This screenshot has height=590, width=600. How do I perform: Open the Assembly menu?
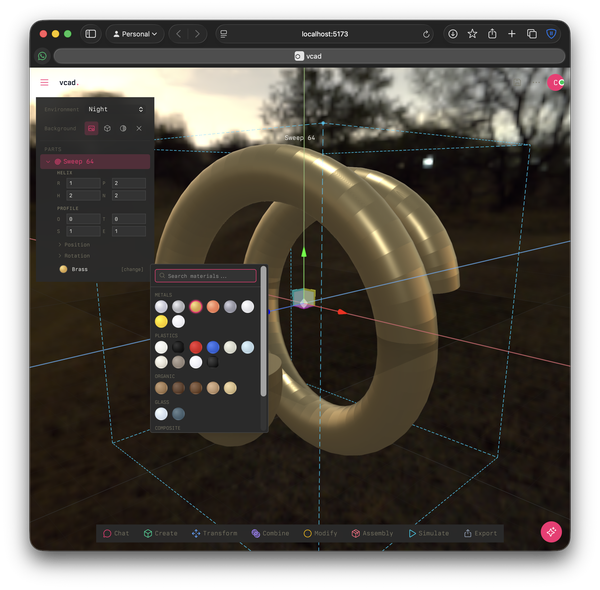click(372, 533)
